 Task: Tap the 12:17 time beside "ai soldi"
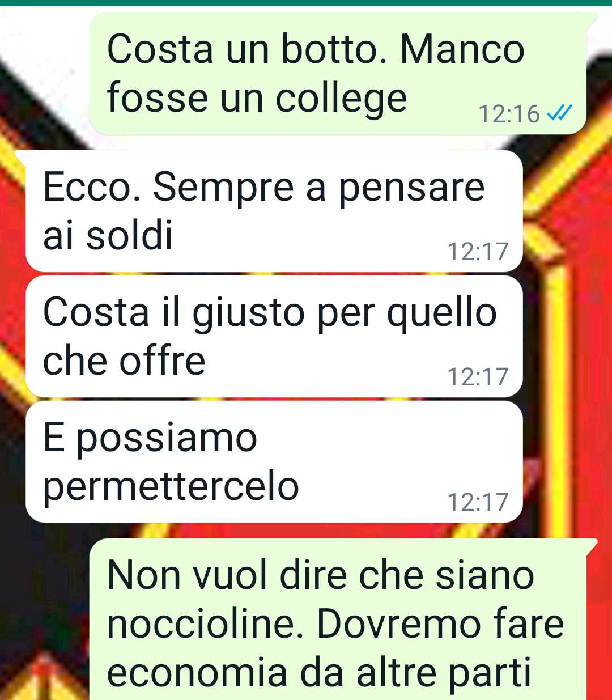coord(478,252)
